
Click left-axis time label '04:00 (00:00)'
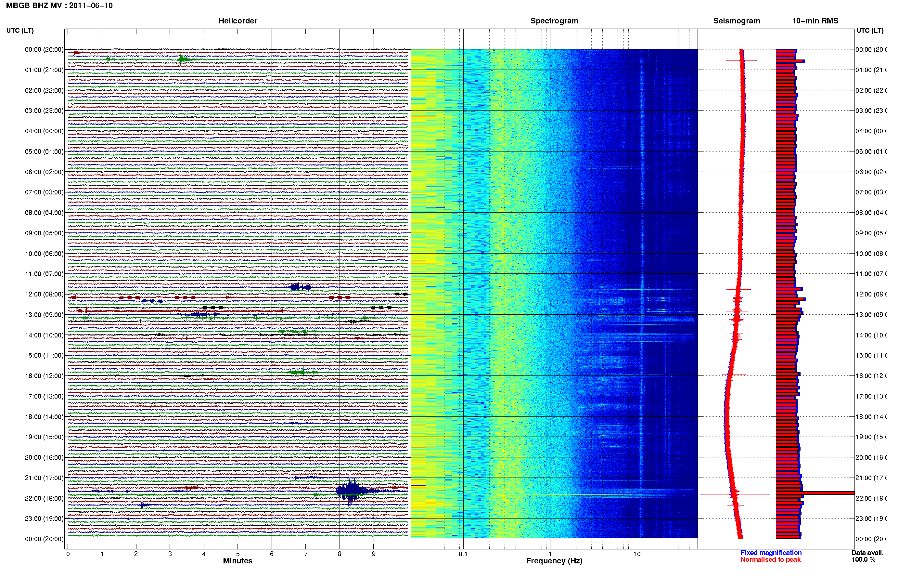(x=44, y=131)
